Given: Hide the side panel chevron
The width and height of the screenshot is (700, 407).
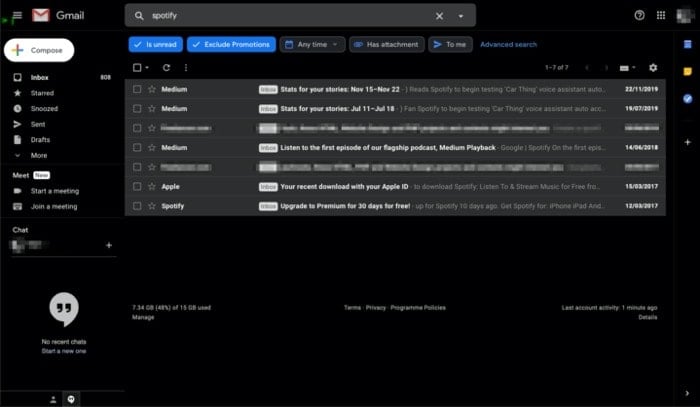Looking at the screenshot, I should point(687,393).
